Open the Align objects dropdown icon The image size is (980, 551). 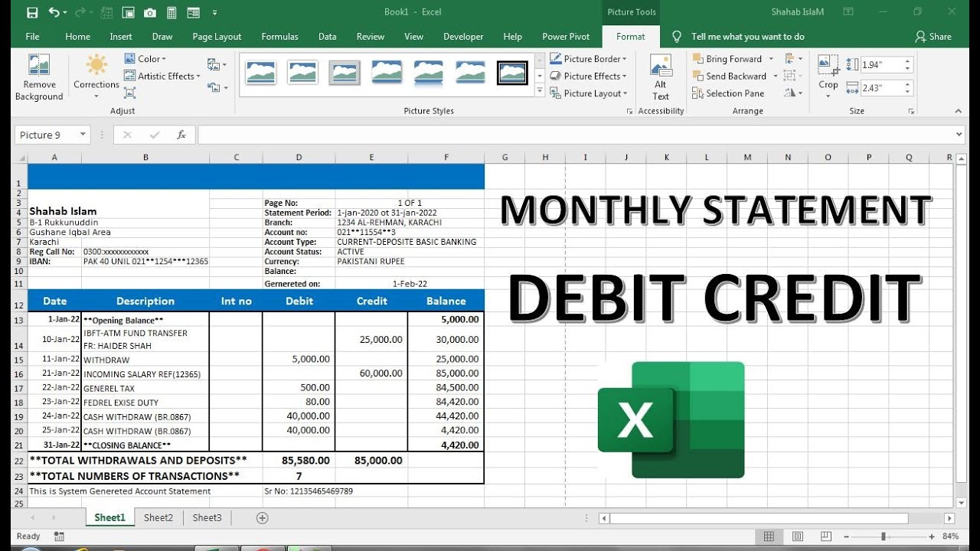click(794, 59)
